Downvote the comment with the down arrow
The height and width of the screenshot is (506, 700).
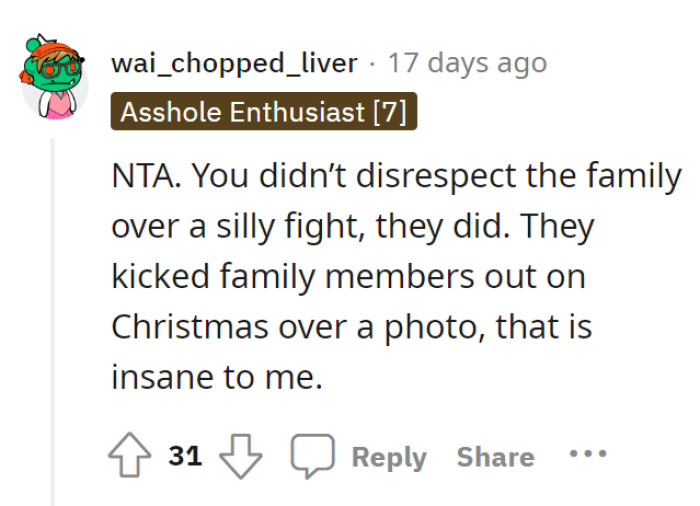pyautogui.click(x=239, y=457)
